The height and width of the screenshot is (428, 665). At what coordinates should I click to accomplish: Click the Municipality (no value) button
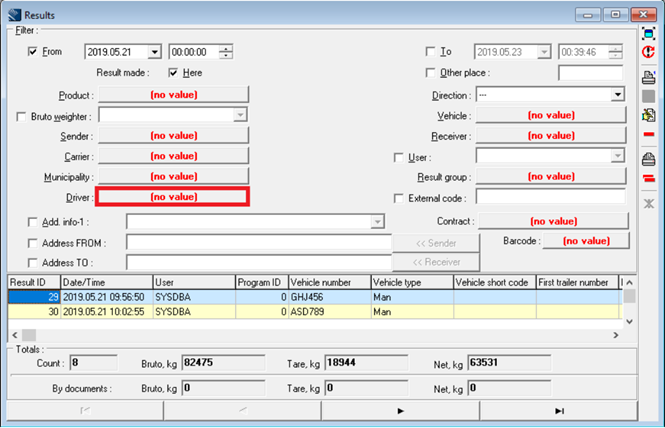173,176
